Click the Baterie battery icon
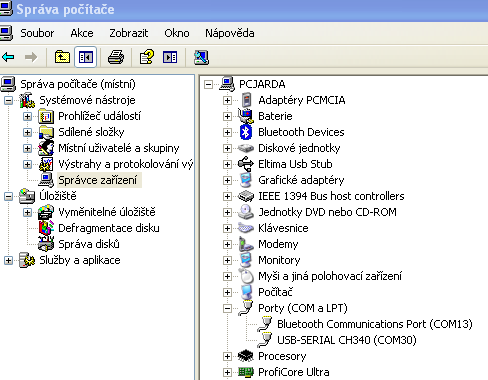Viewport: 488px width, 380px height. click(246, 116)
